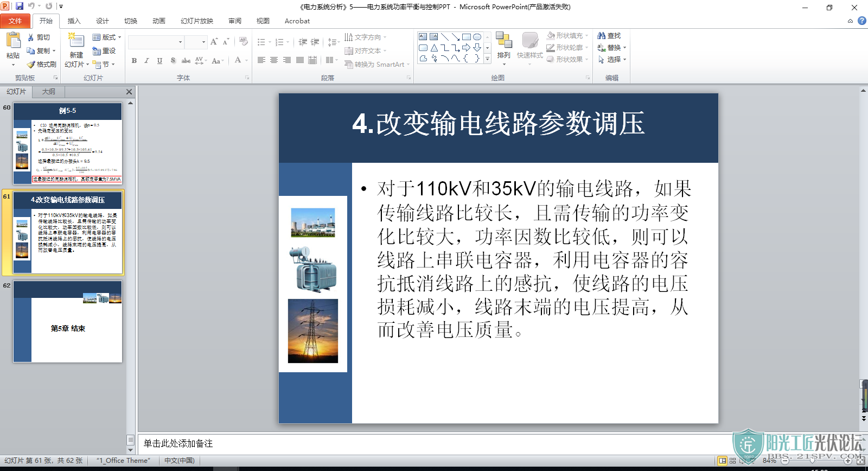Click the Undo icon in title bar
This screenshot has height=471, width=868.
click(31, 6)
